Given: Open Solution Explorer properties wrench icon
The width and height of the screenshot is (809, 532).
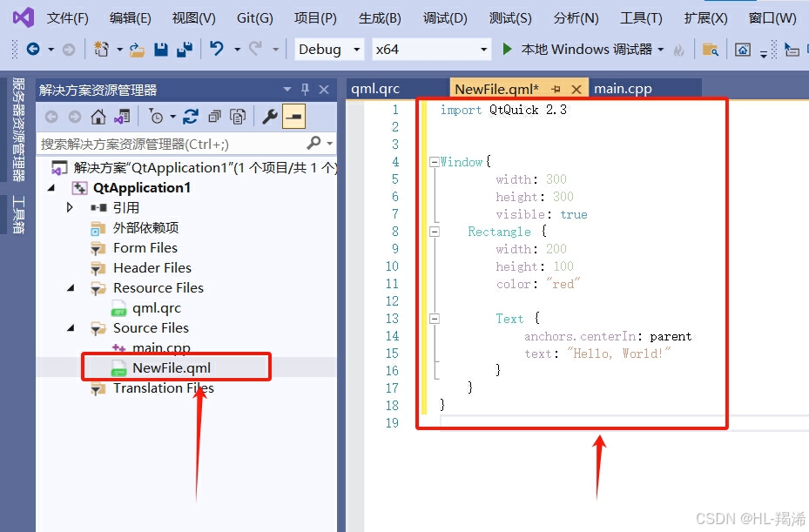Looking at the screenshot, I should pyautogui.click(x=272, y=116).
